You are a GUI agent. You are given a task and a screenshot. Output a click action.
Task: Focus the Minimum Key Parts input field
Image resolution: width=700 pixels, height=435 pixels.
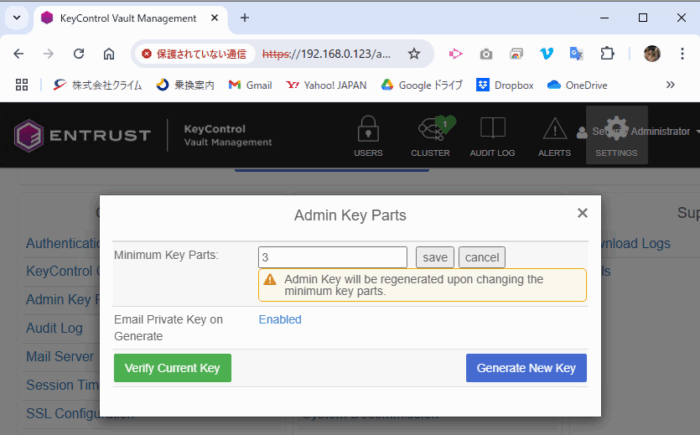click(333, 257)
